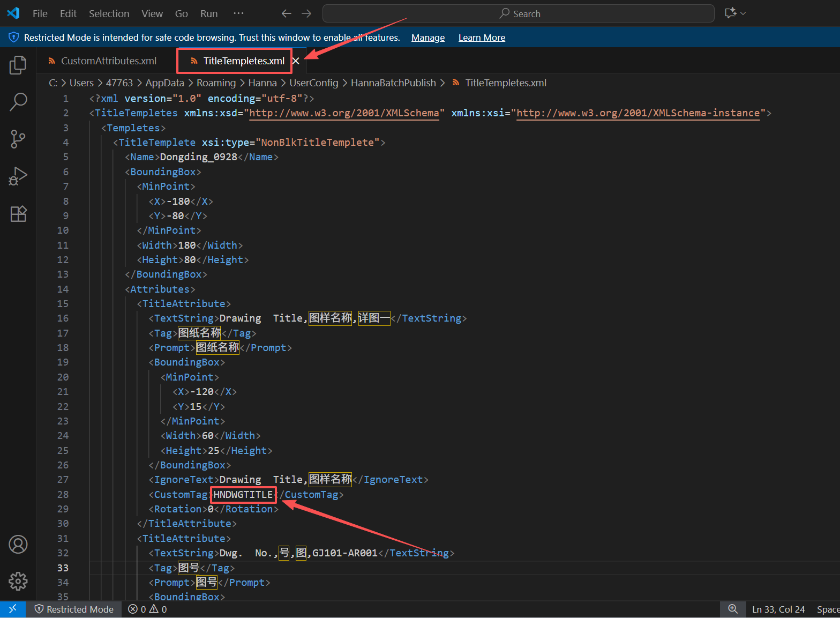Click the Go Back arrow

(x=287, y=13)
